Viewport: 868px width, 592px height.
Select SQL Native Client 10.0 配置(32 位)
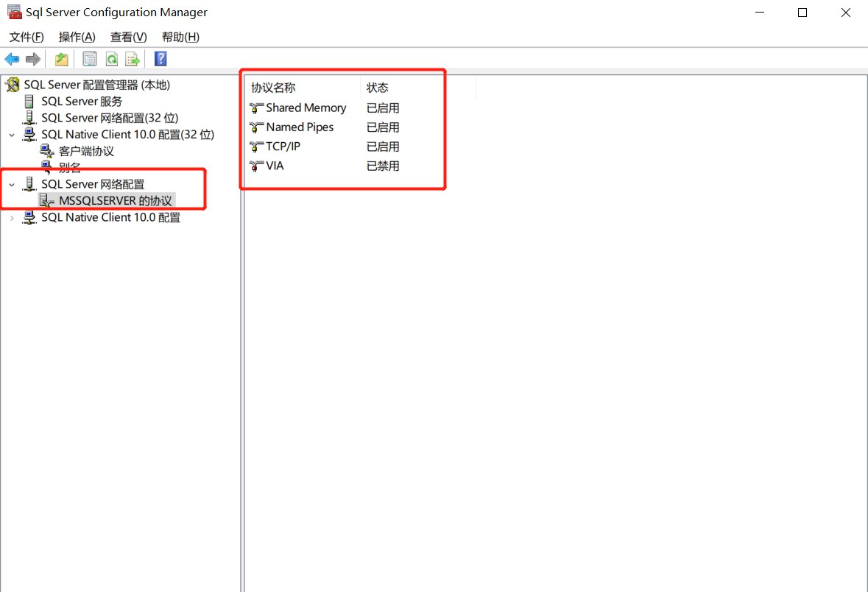coord(128,135)
